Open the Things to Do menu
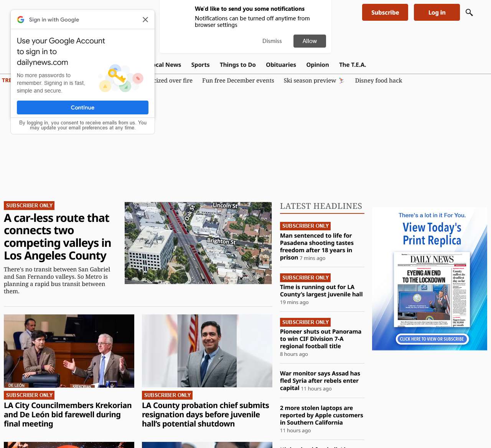491x448 pixels. (238, 65)
